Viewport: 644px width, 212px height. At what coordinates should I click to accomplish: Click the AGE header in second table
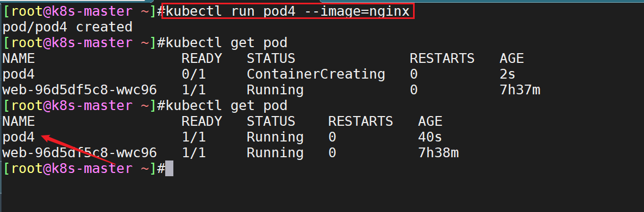click(x=430, y=121)
